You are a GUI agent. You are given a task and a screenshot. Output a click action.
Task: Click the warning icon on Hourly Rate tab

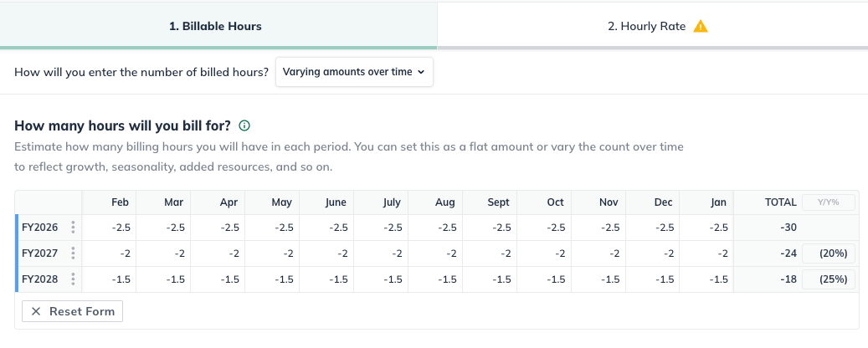tap(701, 26)
